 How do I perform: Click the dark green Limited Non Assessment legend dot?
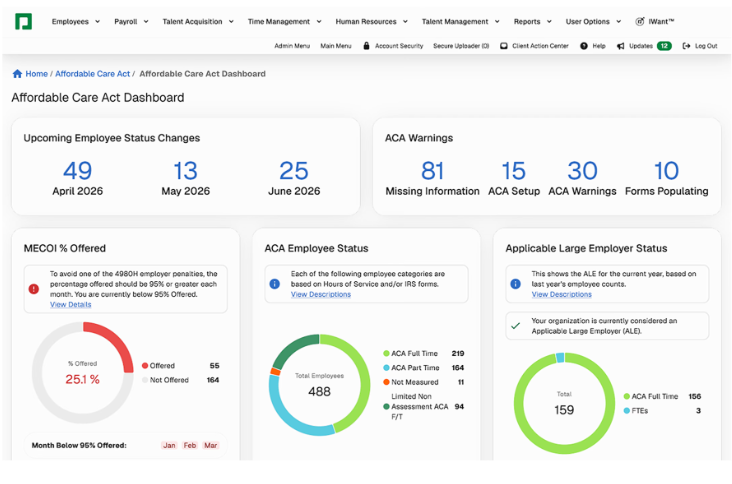coord(386,407)
